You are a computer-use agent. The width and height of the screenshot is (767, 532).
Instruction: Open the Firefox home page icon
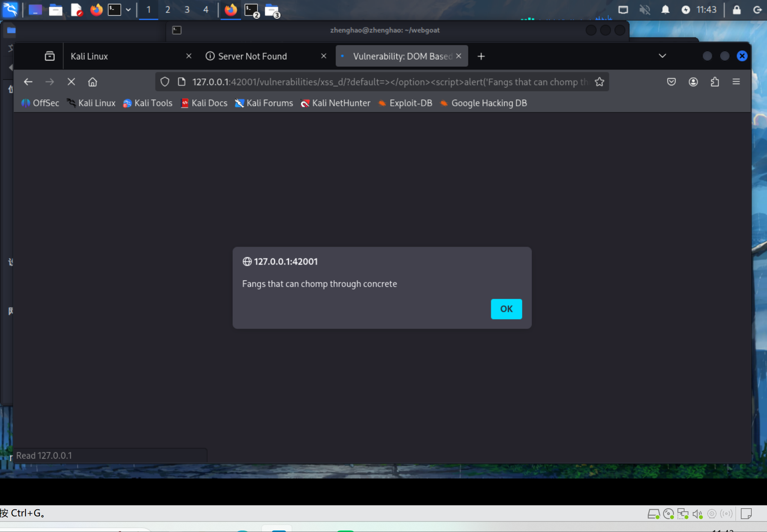[x=93, y=82]
